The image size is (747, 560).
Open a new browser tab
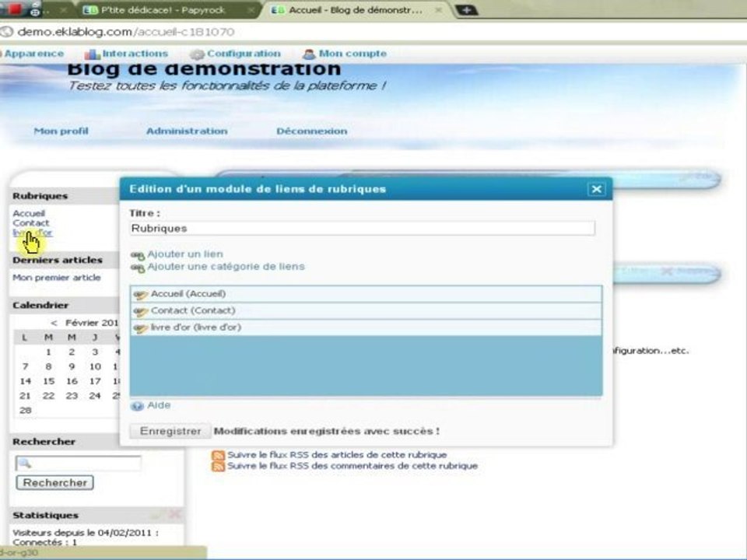(467, 10)
